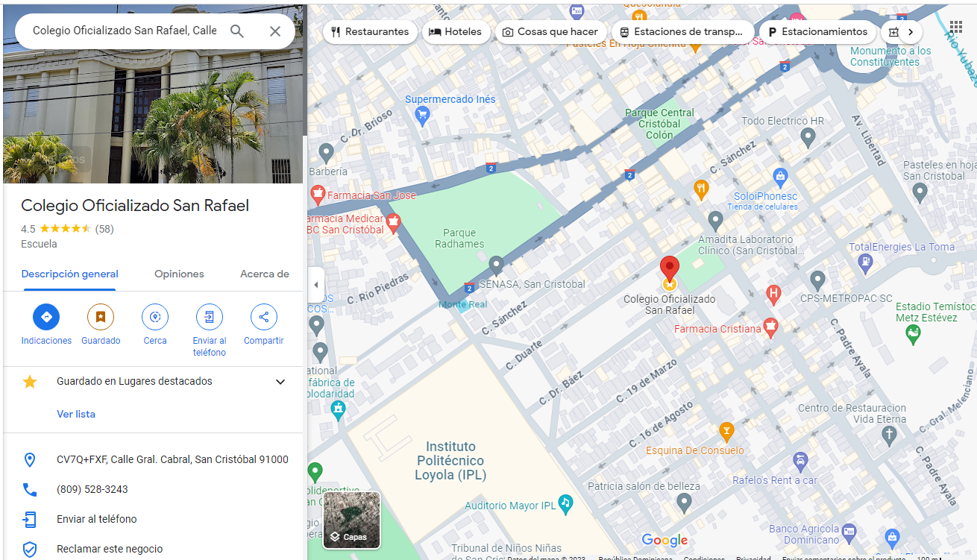Image resolution: width=977 pixels, height=560 pixels.
Task: Clear the search box with X
Action: [275, 31]
